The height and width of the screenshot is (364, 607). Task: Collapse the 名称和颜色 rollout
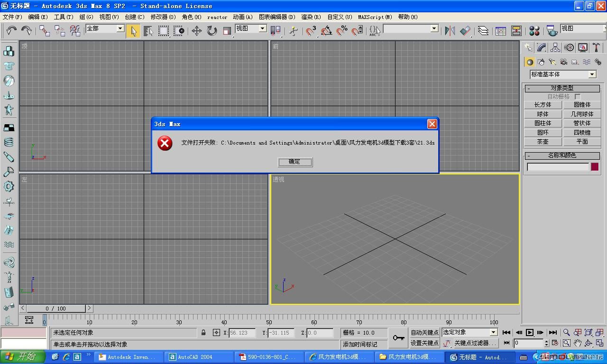pyautogui.click(x=562, y=155)
